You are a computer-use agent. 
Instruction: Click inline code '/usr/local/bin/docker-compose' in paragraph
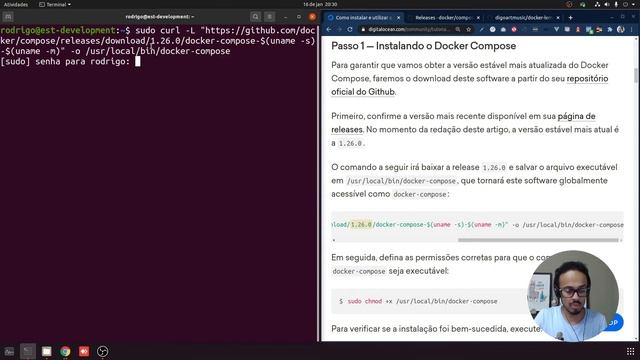click(x=401, y=181)
